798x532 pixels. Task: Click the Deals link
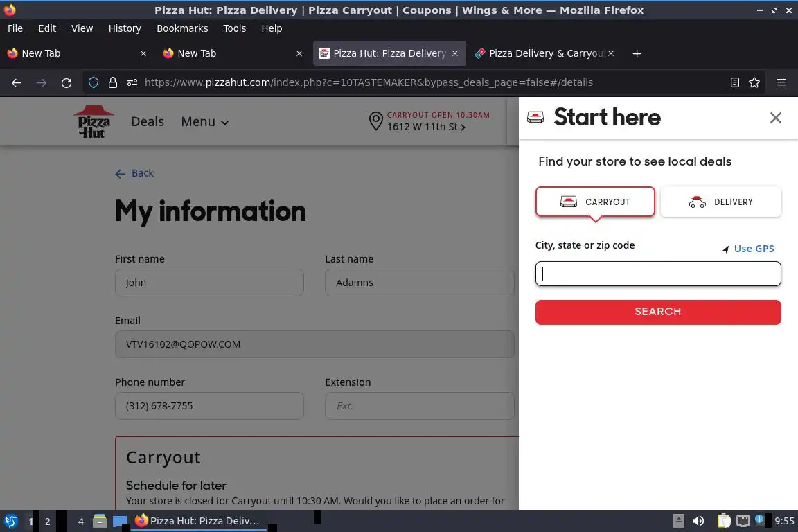[148, 122]
